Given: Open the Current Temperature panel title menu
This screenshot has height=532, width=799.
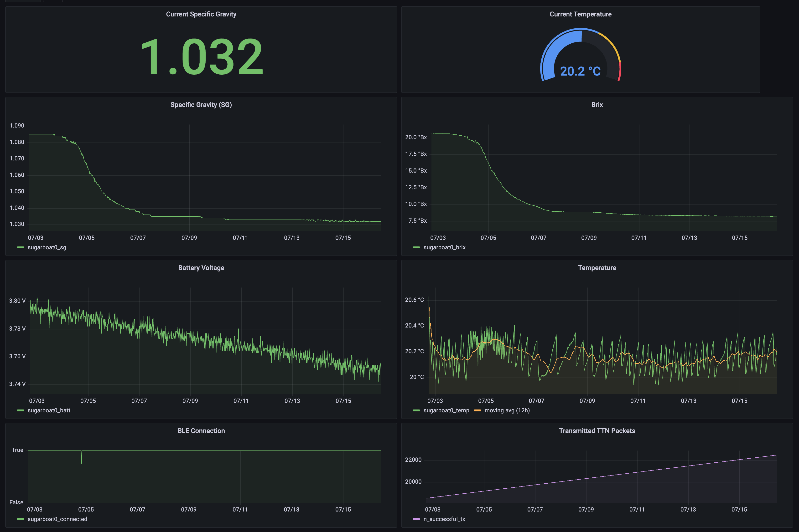Looking at the screenshot, I should pyautogui.click(x=581, y=14).
